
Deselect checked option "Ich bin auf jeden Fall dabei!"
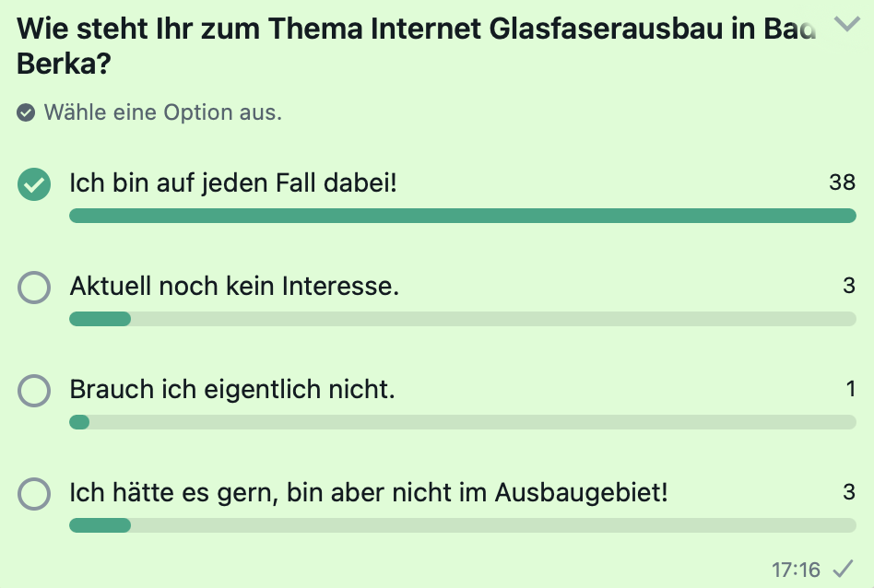[34, 184]
